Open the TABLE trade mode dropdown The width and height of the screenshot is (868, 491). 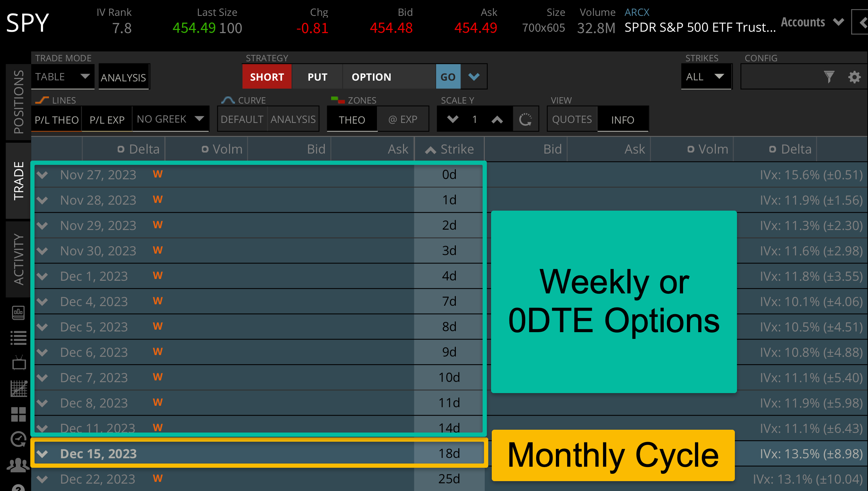63,76
